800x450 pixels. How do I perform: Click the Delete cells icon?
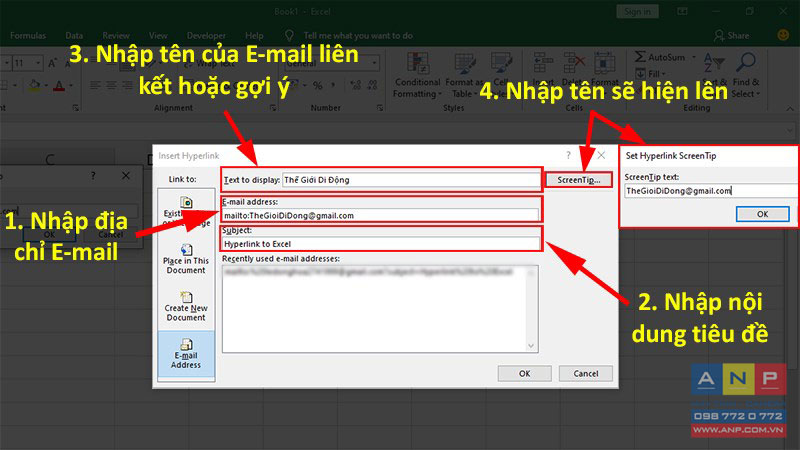pyautogui.click(x=574, y=63)
